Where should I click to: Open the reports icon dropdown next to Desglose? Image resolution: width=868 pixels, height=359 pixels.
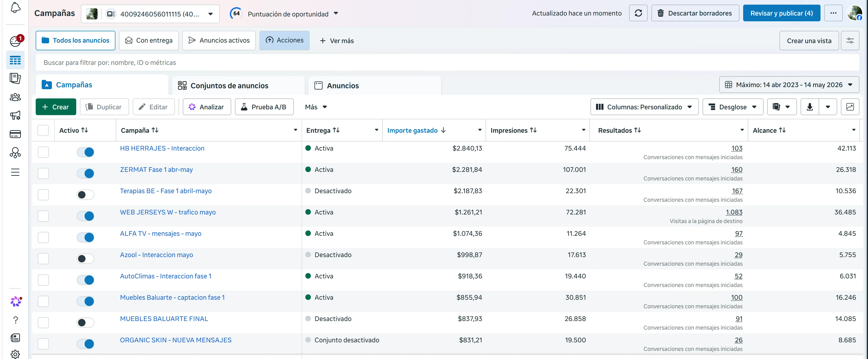(782, 107)
